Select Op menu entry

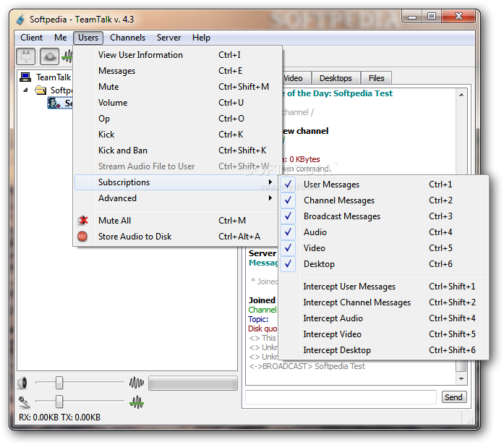176,119
